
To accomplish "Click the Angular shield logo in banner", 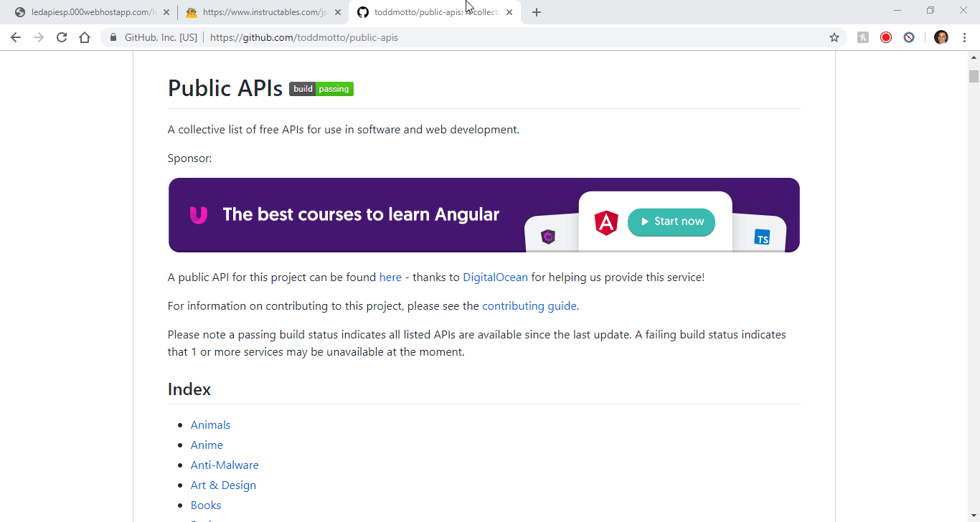I will pos(606,222).
